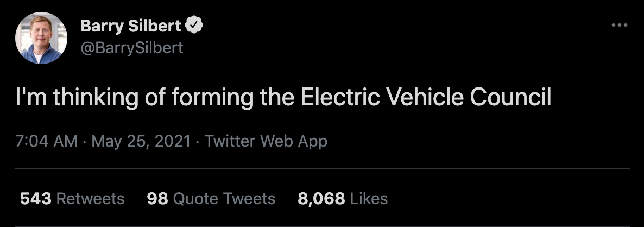Click the blue verified badge icon

click(x=193, y=25)
